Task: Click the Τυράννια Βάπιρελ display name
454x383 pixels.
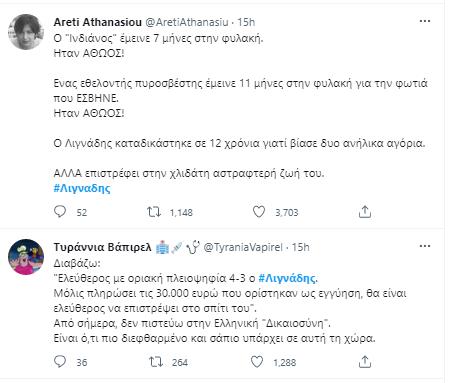Action: click(x=102, y=247)
